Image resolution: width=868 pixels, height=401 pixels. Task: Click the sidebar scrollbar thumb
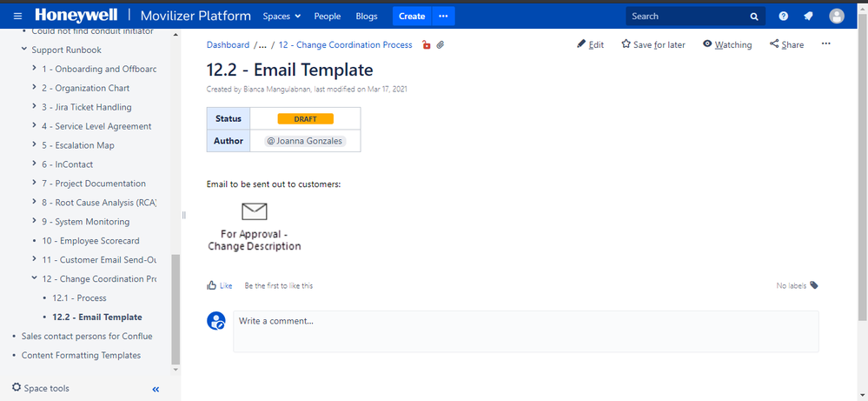click(176, 308)
